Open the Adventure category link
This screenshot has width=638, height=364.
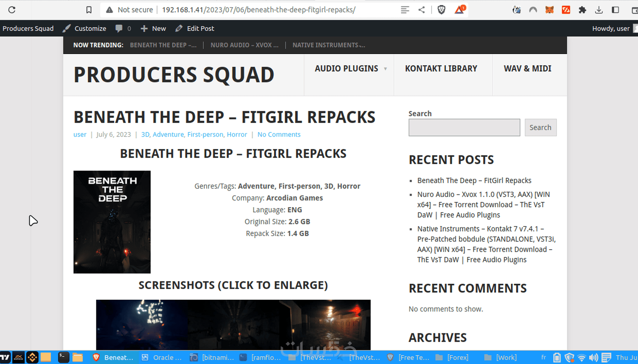click(x=168, y=134)
